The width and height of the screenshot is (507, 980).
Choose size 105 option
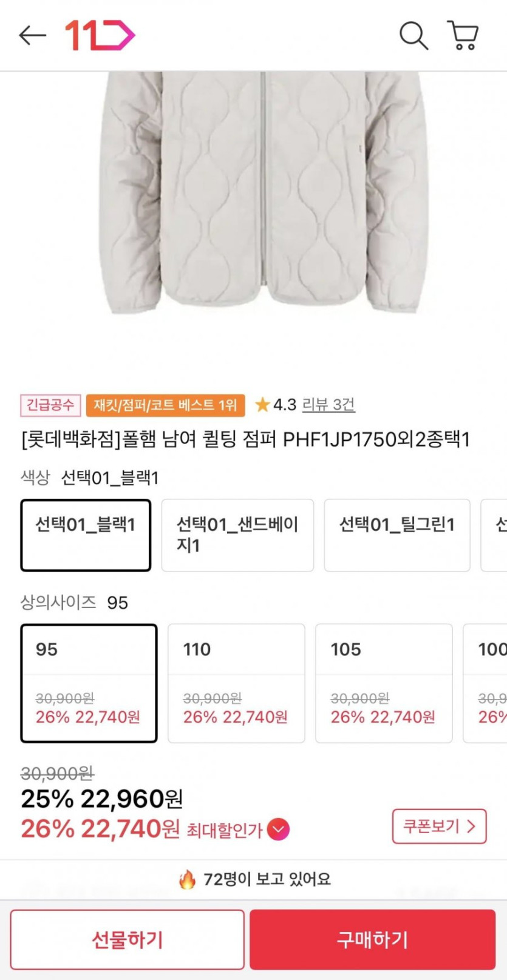point(384,683)
